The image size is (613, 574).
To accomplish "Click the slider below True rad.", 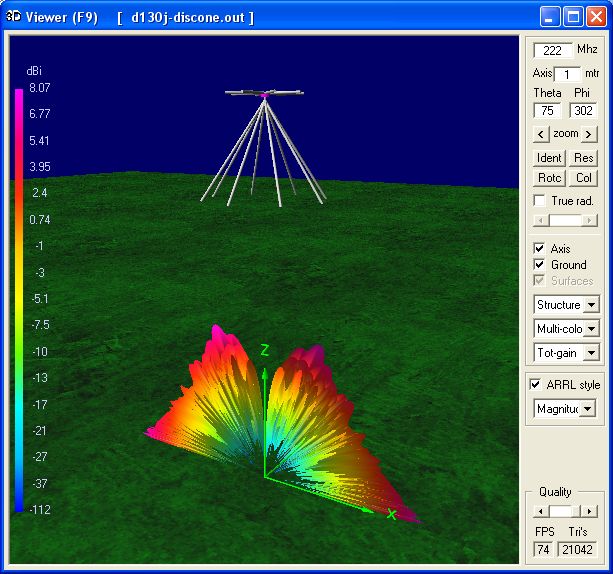I will click(x=567, y=220).
